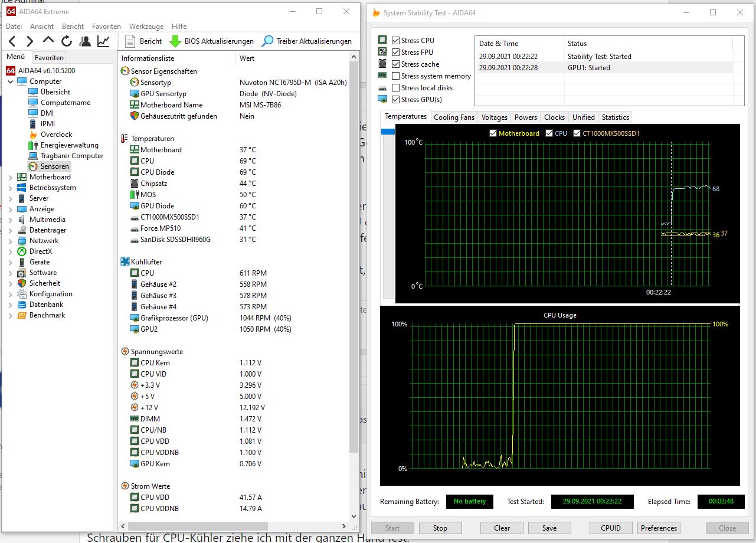Expand the Datenträger tree node
This screenshot has height=543, width=756.
pyautogui.click(x=11, y=230)
